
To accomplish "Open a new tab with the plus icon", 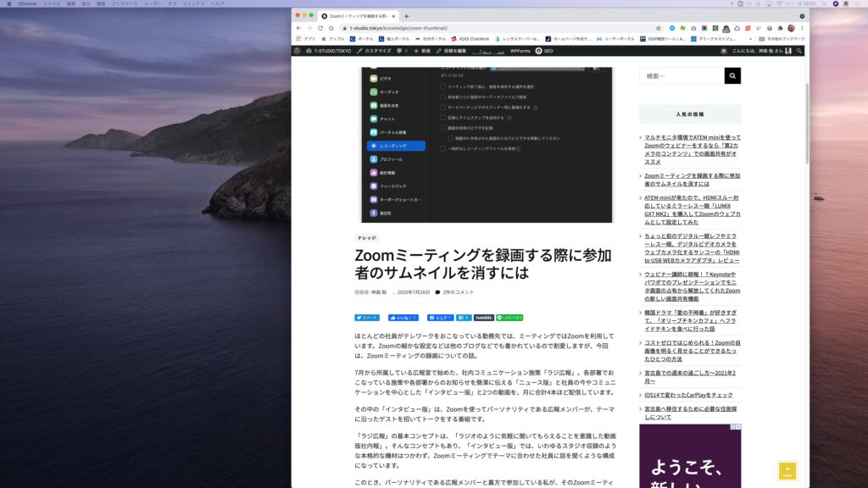I will (406, 16).
